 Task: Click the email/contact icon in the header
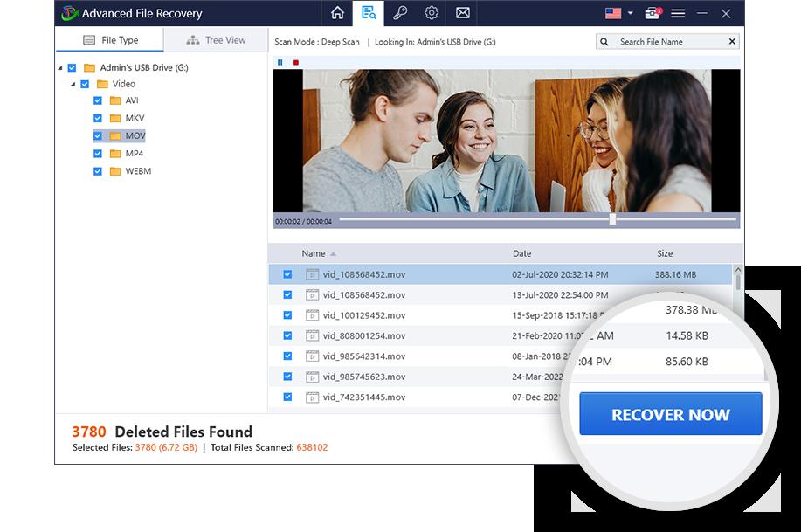(x=460, y=13)
